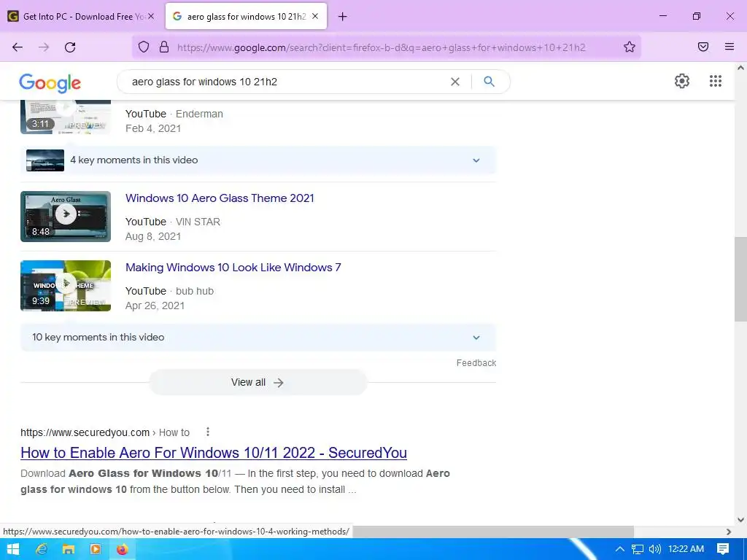Click the View all videos button
Viewport: 747px width, 560px height.
(x=258, y=382)
